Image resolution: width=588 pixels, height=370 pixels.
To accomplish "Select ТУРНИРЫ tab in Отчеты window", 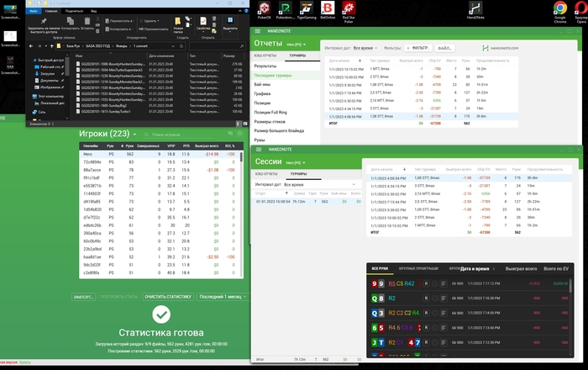I will tap(297, 55).
